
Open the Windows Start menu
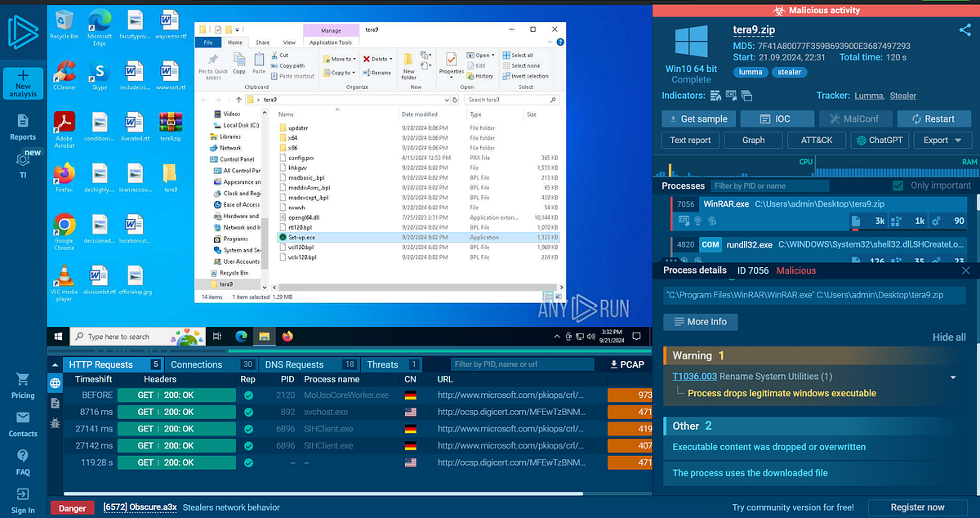[59, 336]
